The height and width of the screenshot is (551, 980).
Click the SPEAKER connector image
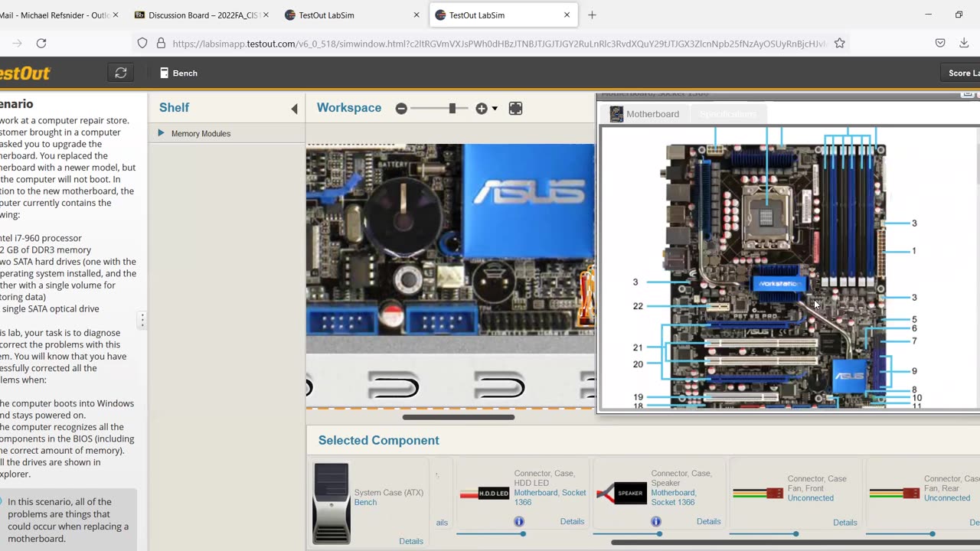pos(621,494)
